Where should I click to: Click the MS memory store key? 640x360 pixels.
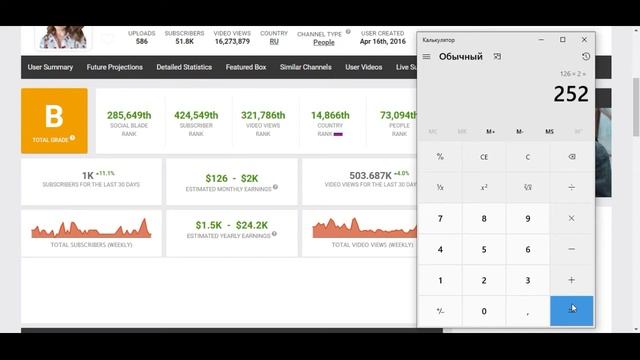point(549,131)
